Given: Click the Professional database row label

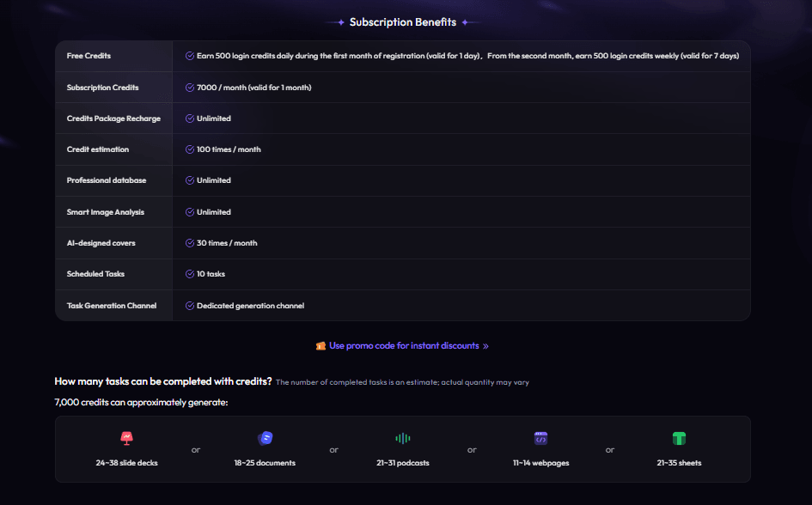Looking at the screenshot, I should [x=107, y=180].
